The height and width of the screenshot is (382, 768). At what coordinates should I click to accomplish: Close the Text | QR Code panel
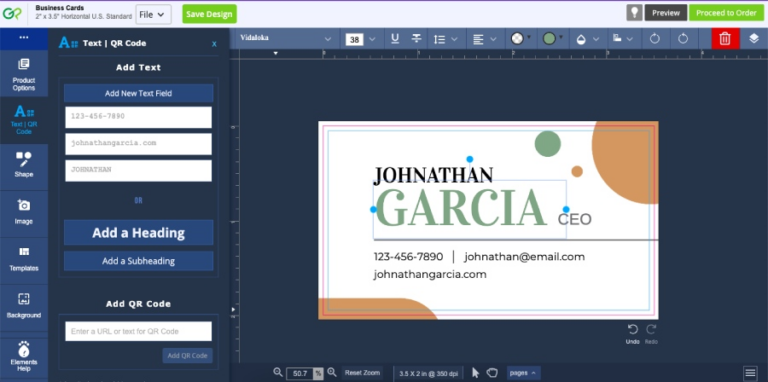214,44
